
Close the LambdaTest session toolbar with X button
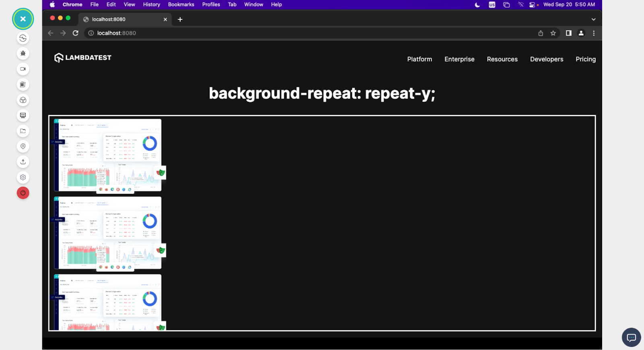click(23, 19)
